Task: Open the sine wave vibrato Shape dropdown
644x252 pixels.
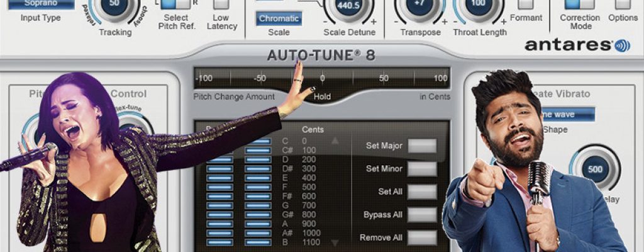Action: point(567,115)
